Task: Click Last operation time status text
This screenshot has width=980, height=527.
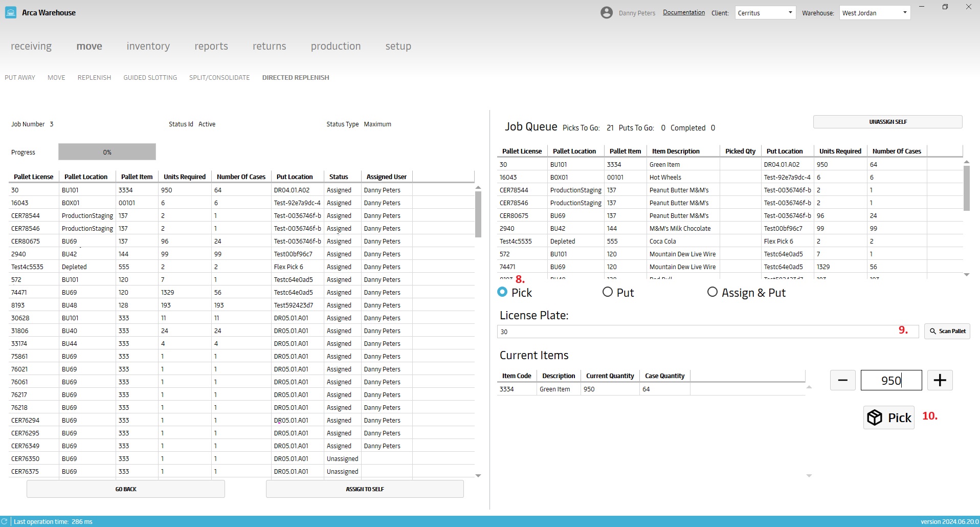Action: [53, 522]
